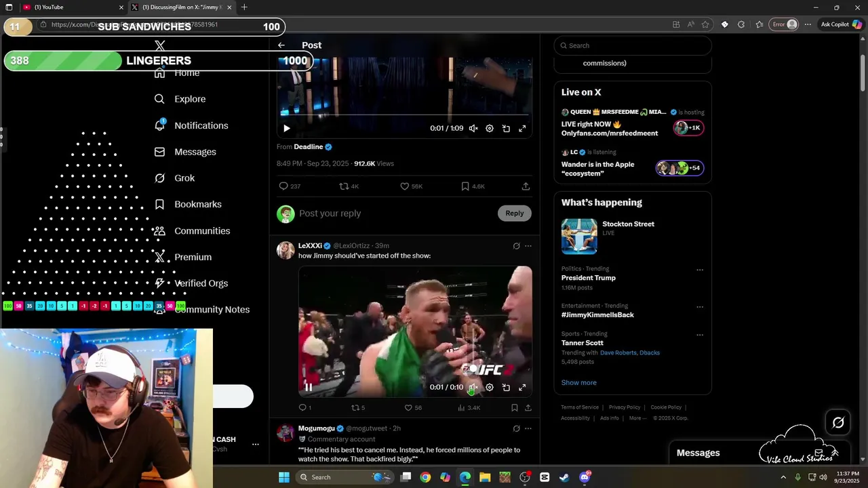This screenshot has width=868, height=488.
Task: Play the Deadline video
Action: click(x=286, y=128)
